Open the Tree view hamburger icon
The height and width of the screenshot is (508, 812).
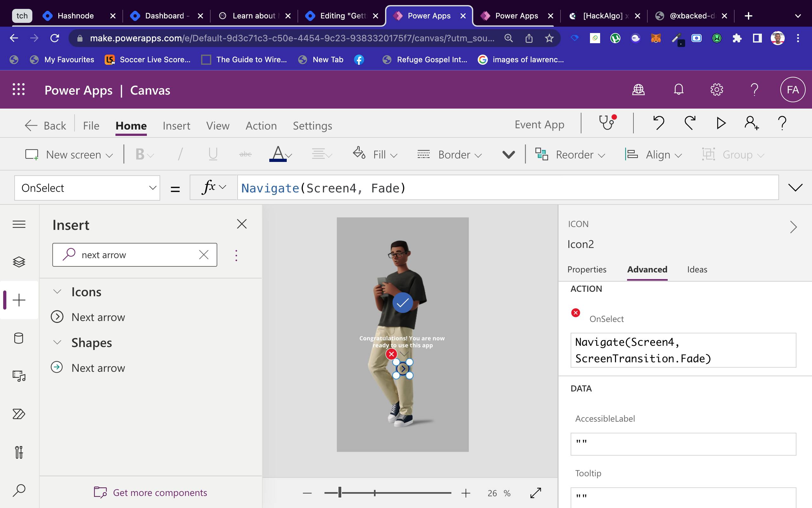tap(19, 224)
